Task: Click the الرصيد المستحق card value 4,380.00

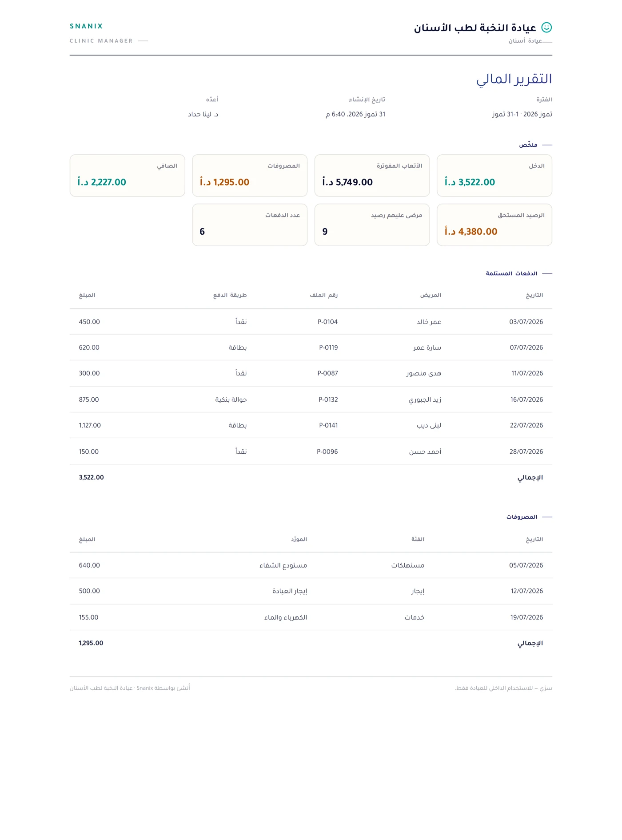Action: (x=471, y=232)
